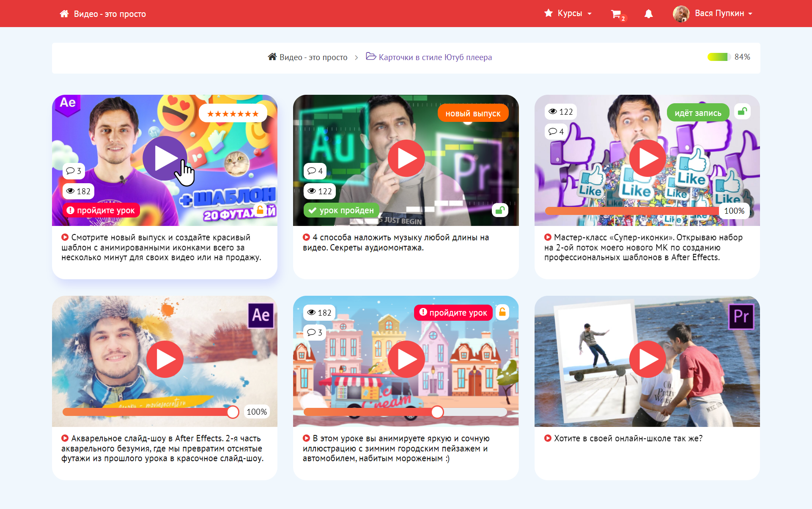812x509 pixels.
Task: Click the 'новый выпуск' orange badge
Action: pyautogui.click(x=473, y=113)
